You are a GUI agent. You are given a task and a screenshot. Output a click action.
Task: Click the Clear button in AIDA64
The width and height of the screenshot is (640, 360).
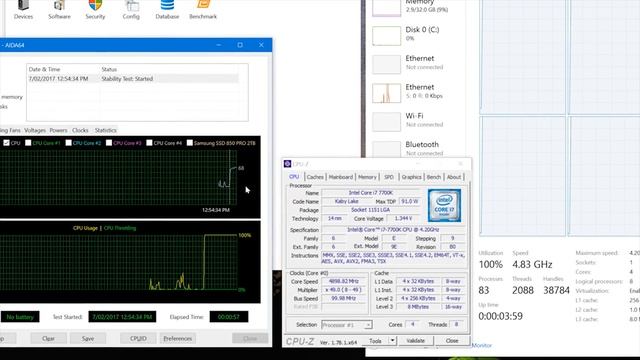(48, 338)
